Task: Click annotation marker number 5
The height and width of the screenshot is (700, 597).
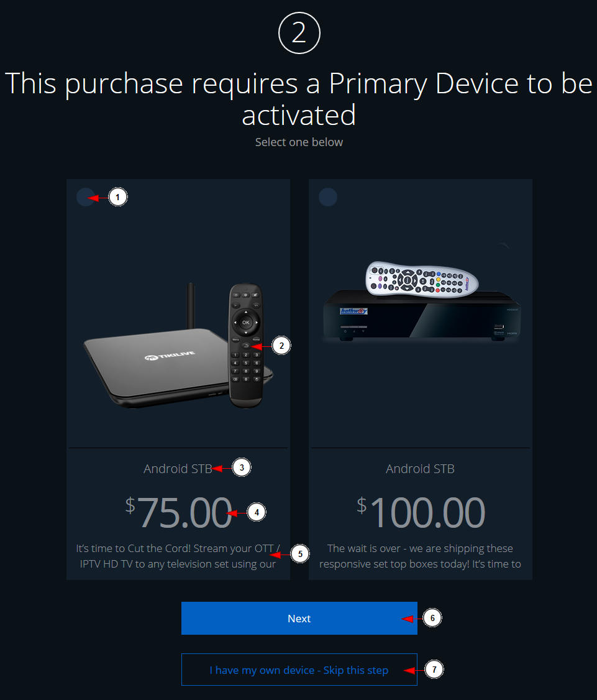Action: coord(300,554)
